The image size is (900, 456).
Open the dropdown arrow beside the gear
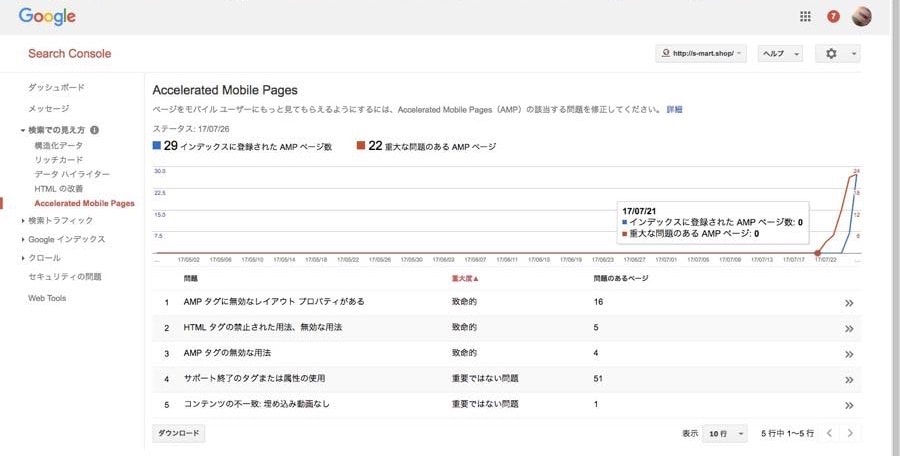(854, 53)
